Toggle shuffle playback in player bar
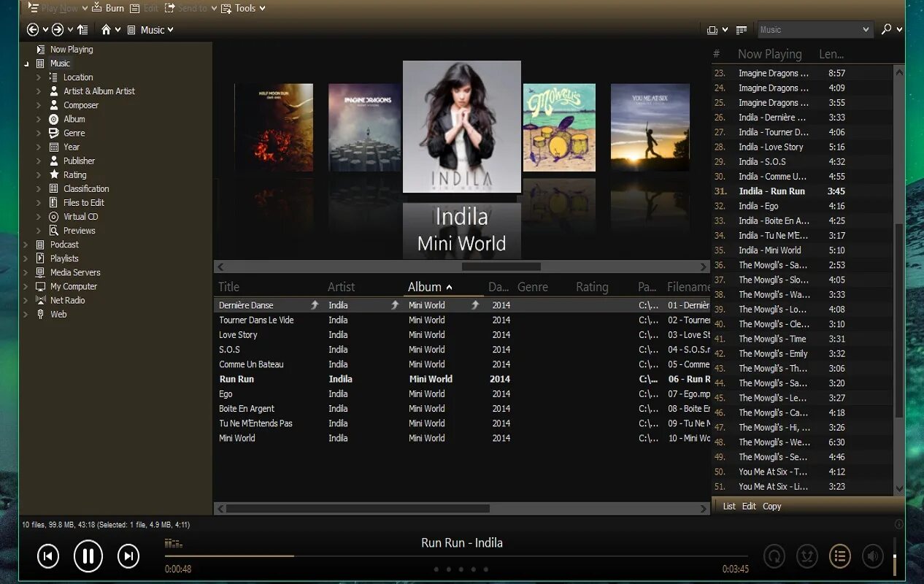Screen dimensions: 924x584 click(806, 557)
